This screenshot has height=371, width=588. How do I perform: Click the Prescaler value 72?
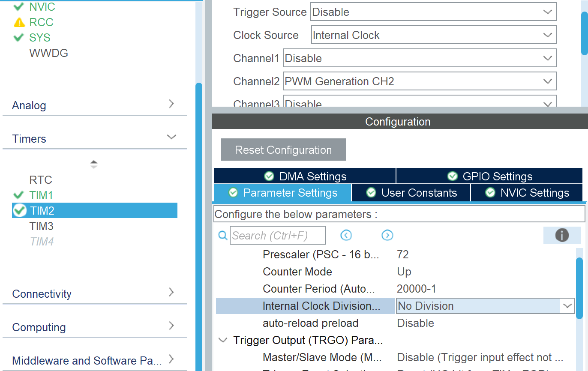403,254
